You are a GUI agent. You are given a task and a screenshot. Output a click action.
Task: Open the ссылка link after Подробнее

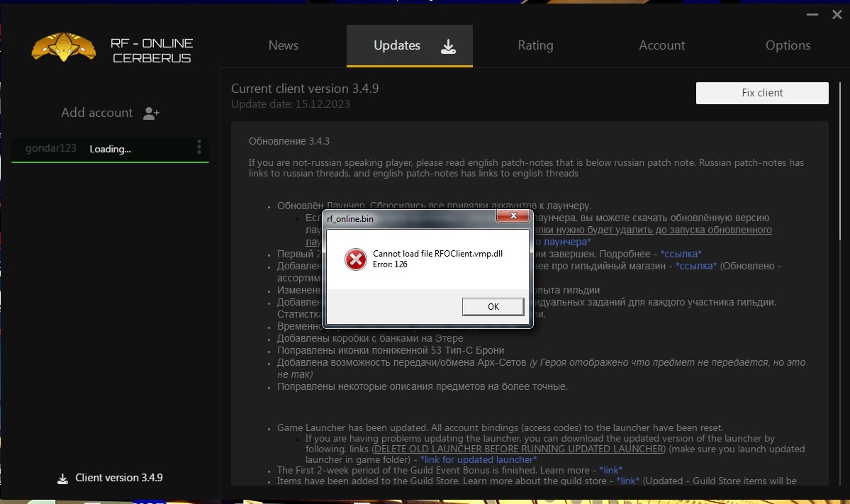[x=681, y=254]
